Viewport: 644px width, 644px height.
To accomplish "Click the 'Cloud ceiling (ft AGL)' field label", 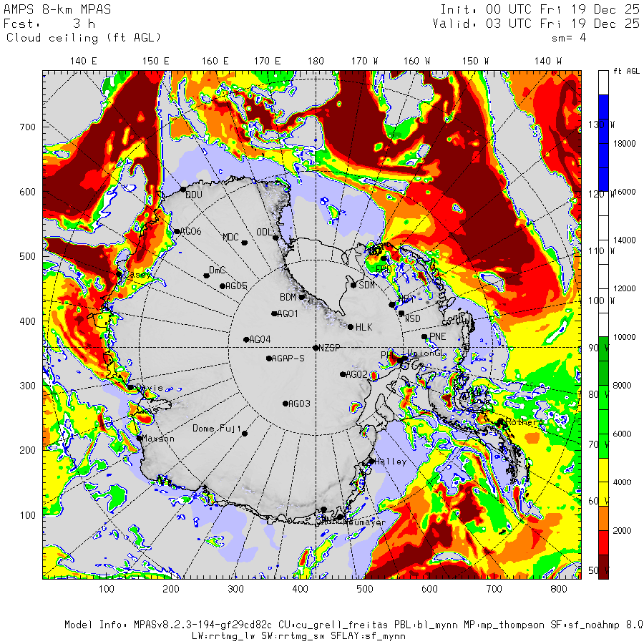I will tap(84, 38).
